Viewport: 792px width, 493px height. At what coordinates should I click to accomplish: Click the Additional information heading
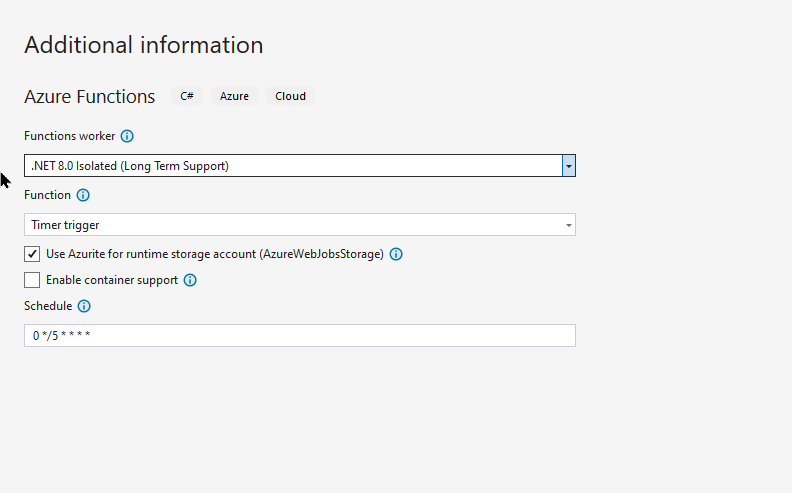144,45
